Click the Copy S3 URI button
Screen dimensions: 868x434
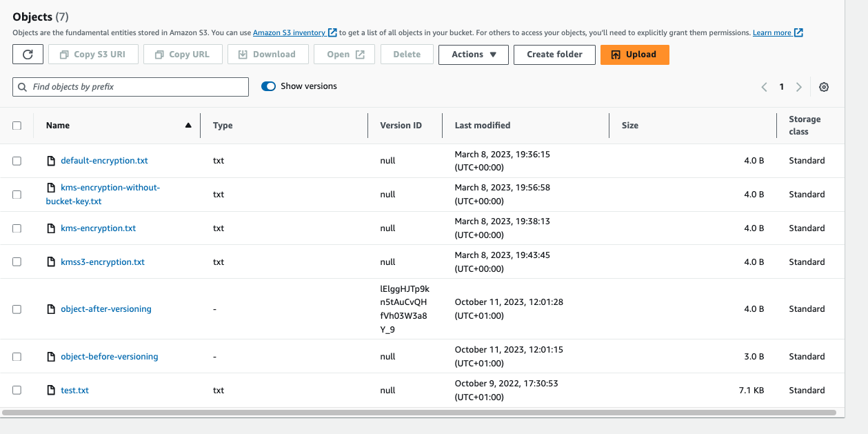[x=93, y=55]
